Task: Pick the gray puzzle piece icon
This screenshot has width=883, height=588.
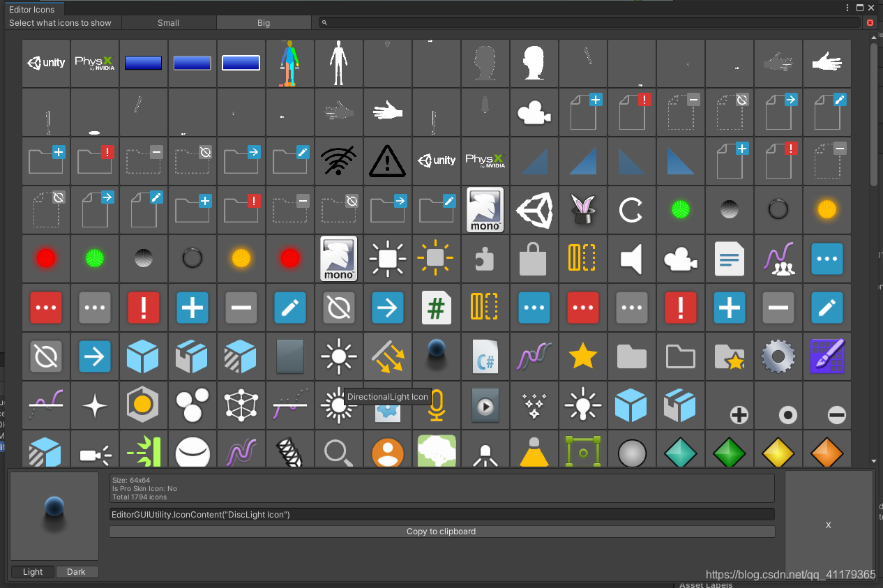Action: click(485, 259)
